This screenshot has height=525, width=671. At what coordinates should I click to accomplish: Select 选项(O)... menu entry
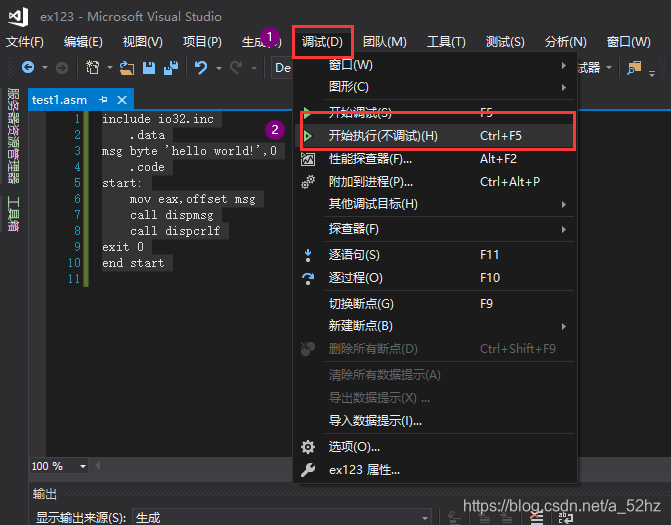434,447
